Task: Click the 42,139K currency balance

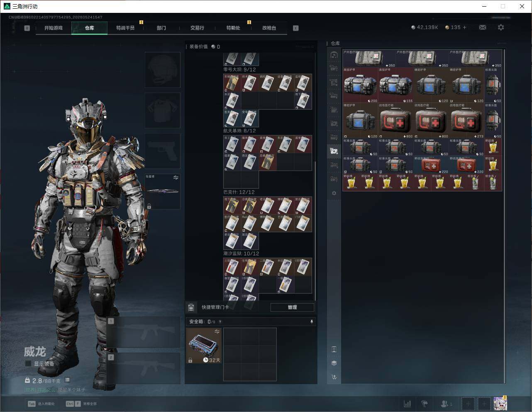Action: click(425, 27)
